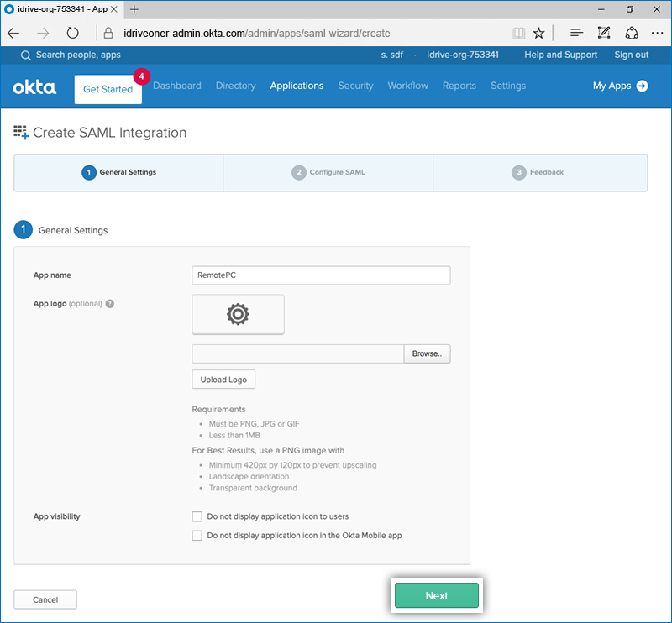Click the Upload Logo button
Image resolution: width=672 pixels, height=623 pixels.
(223, 380)
